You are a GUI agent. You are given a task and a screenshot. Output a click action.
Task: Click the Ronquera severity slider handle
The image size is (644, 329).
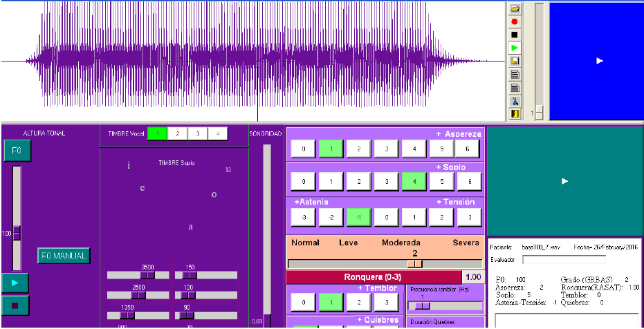pyautogui.click(x=414, y=263)
